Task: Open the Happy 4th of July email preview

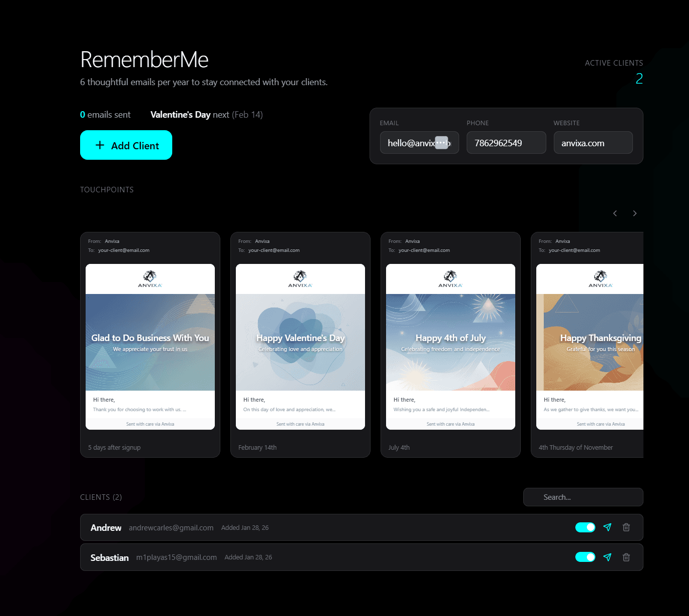Action: pos(450,345)
